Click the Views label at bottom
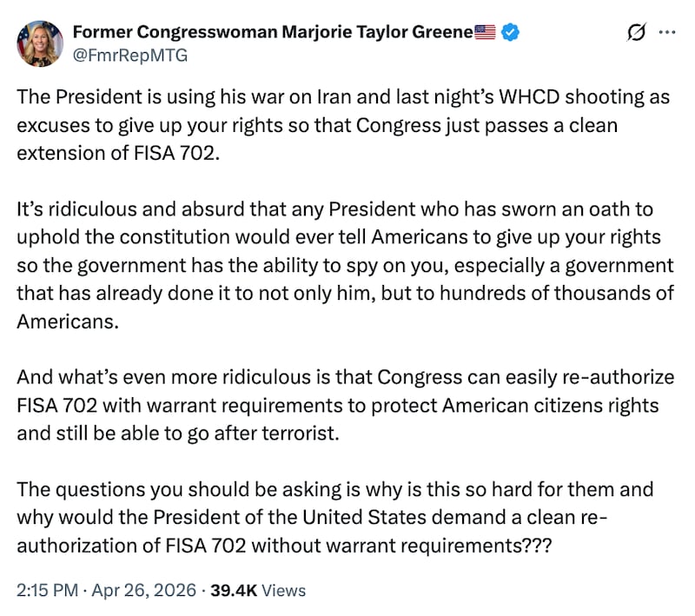695x616 pixels. pos(284,590)
